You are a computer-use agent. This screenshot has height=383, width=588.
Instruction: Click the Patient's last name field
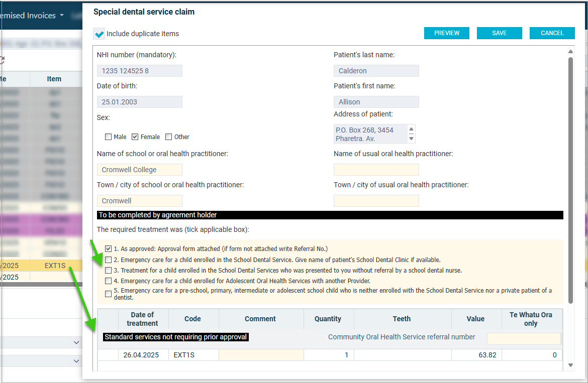pos(376,71)
